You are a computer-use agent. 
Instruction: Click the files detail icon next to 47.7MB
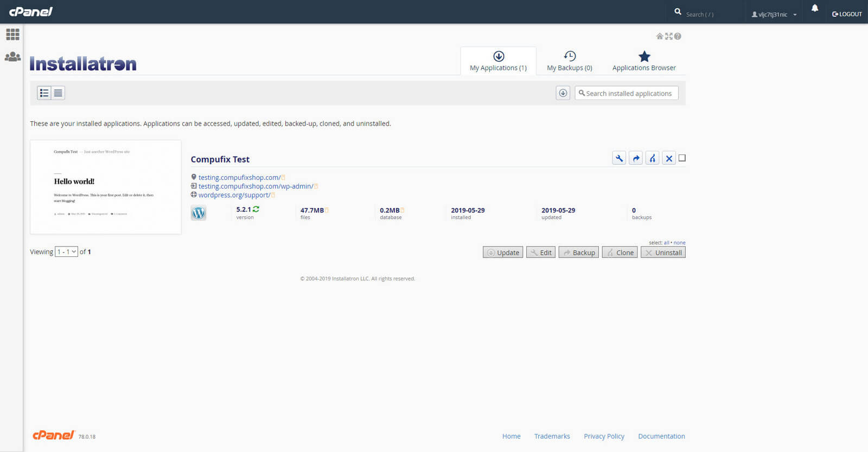tap(327, 210)
